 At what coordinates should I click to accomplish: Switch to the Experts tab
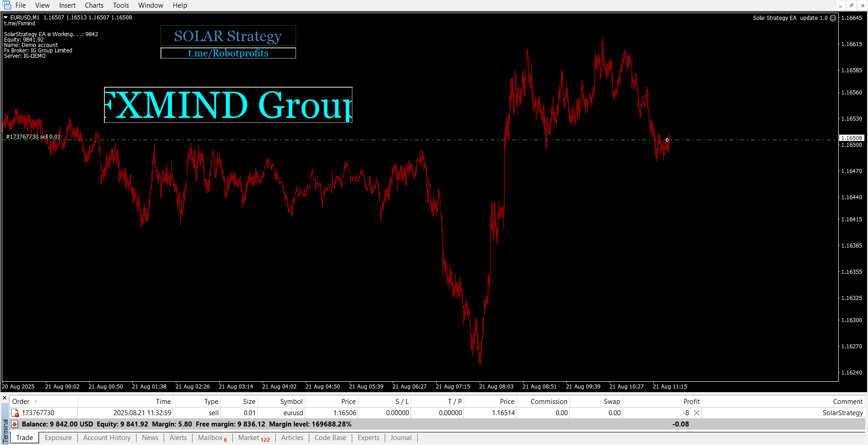click(x=368, y=438)
